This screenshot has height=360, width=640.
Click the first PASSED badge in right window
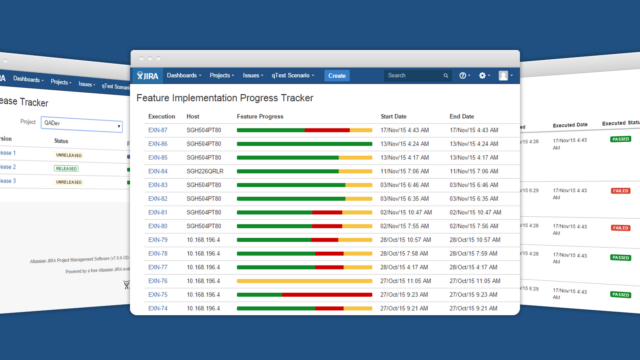coord(620,139)
